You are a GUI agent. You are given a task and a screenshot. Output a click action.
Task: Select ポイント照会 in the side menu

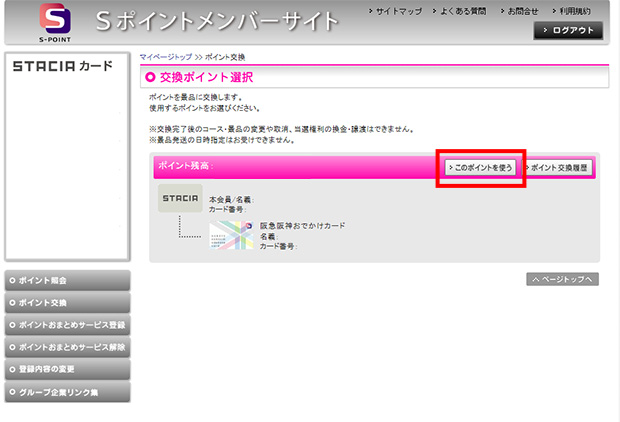click(66, 280)
